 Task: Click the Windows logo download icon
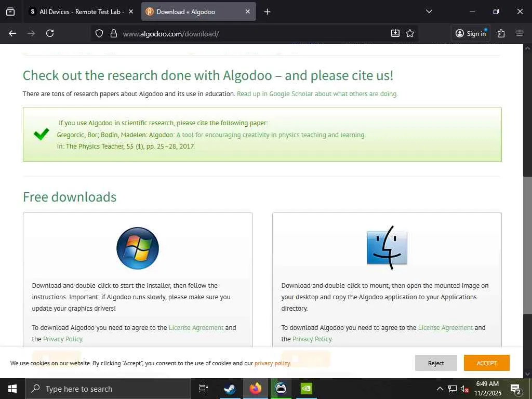tap(137, 248)
